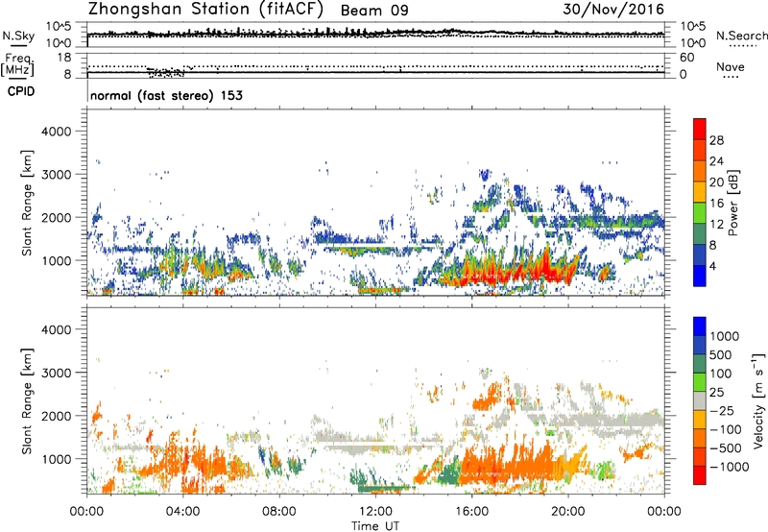
Task: Pick the bright blue bottom segment of Power color bar
Action: 700,277
